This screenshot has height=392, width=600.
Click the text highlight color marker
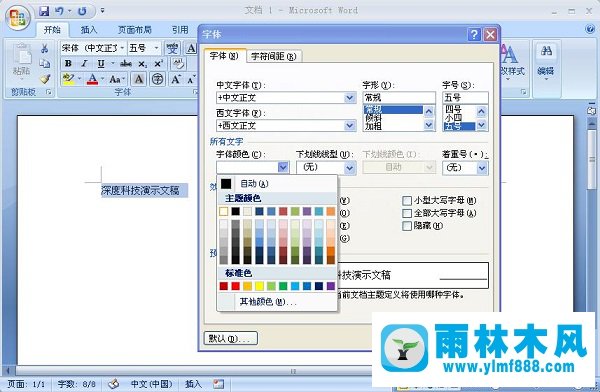[x=68, y=79]
